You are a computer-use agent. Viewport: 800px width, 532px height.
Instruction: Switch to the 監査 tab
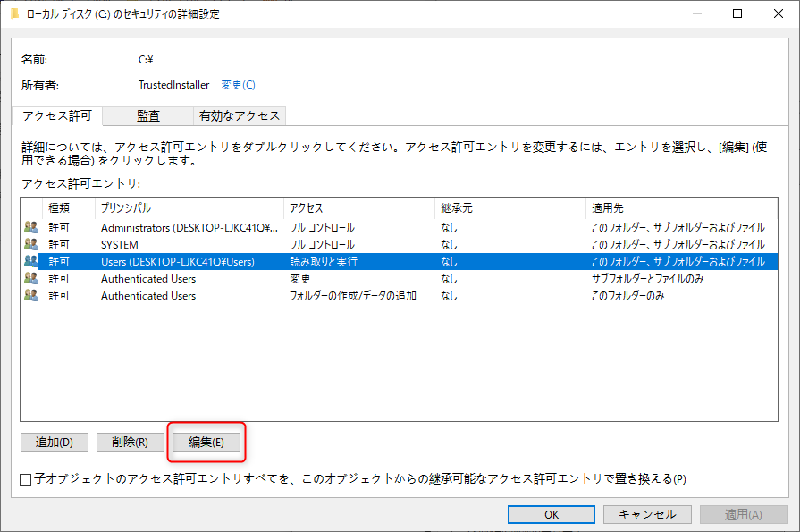(x=149, y=115)
